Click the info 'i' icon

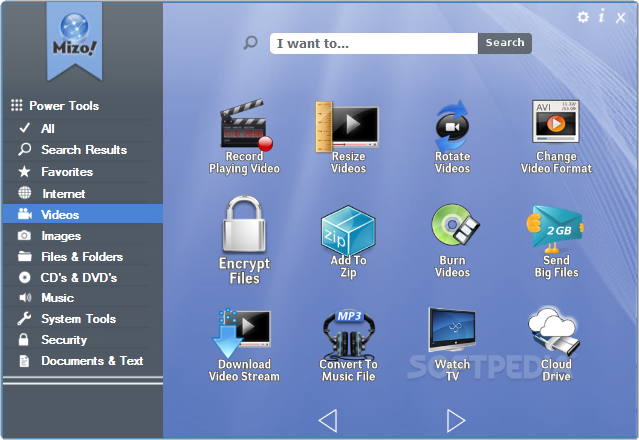tap(602, 16)
